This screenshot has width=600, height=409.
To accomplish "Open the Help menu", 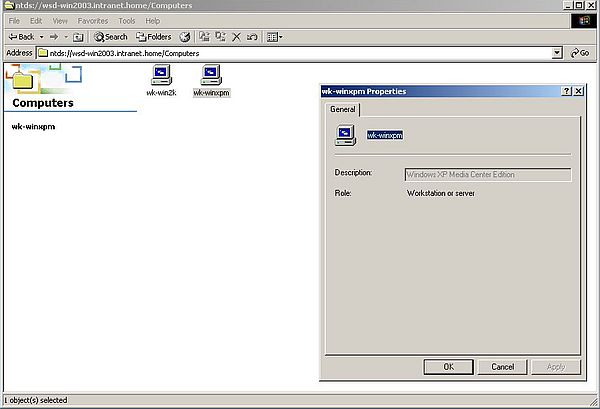I will pos(153,21).
